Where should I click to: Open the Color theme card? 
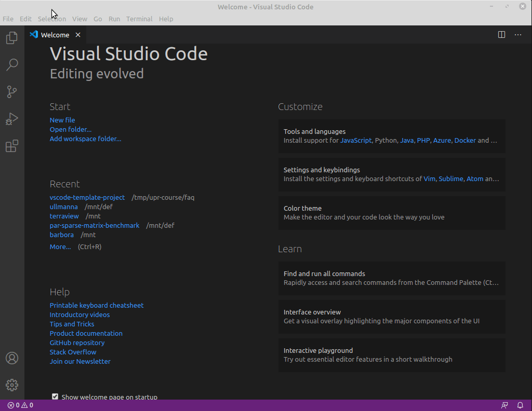pos(392,213)
